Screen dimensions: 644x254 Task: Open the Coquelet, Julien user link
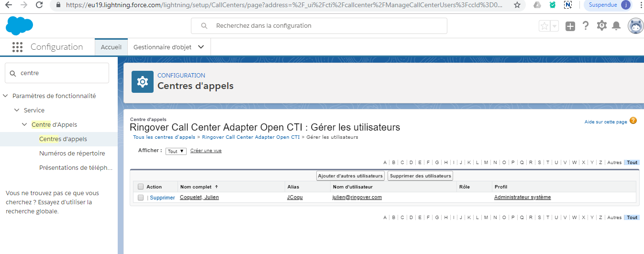tap(200, 197)
